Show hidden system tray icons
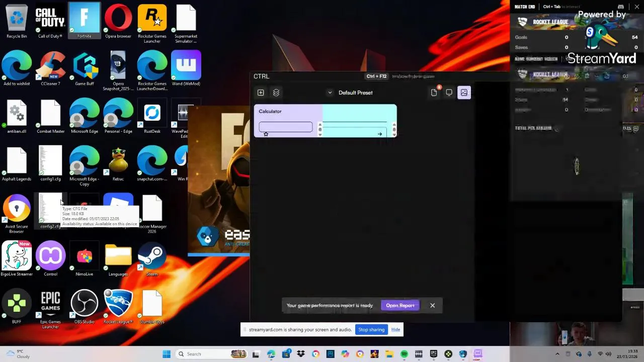Viewport: 644px width, 362px height. click(557, 354)
